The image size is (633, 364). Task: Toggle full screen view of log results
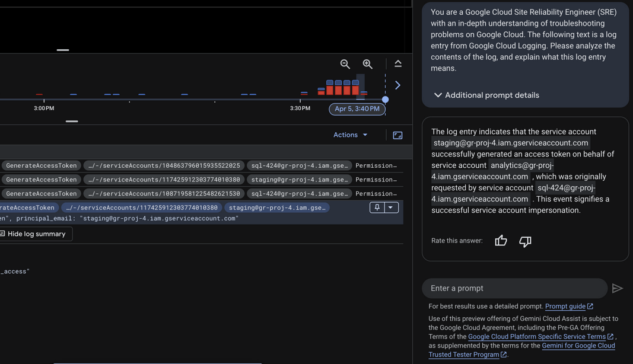click(x=397, y=135)
